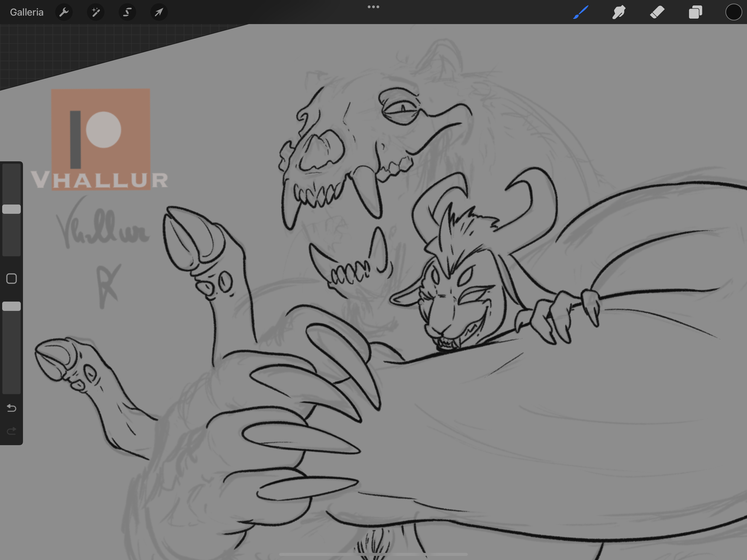Tap the sidebar Modify square button

tap(11, 279)
